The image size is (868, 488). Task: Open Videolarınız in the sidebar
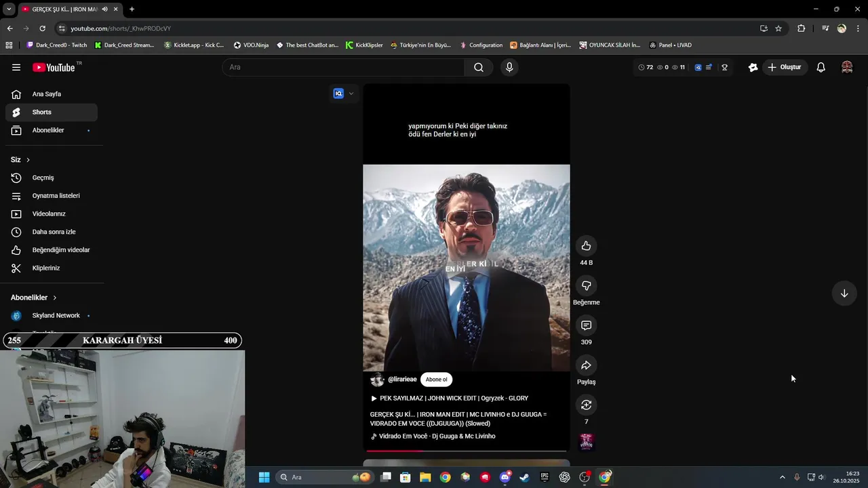tap(52, 213)
